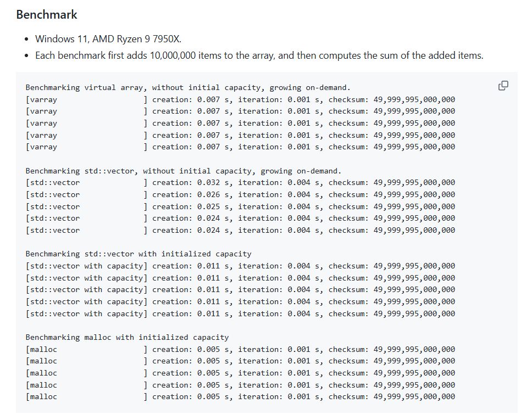Click the 'Benchmarking virtual array' header line
Viewport: 526px width, 420px height.
tap(188, 87)
